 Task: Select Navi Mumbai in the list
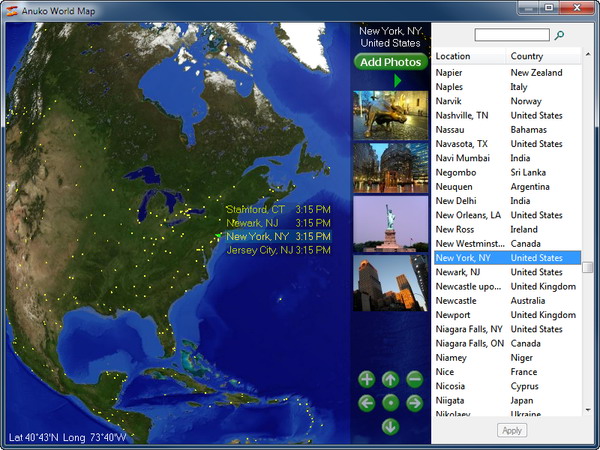point(507,158)
